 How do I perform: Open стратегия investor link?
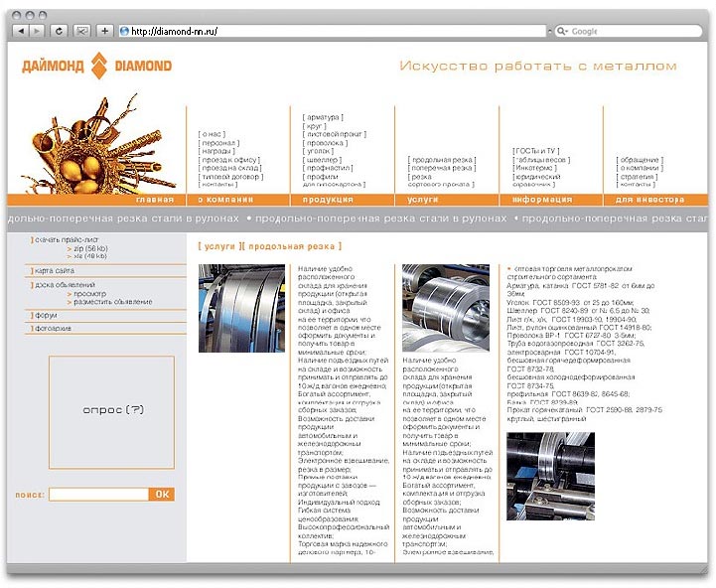click(637, 177)
